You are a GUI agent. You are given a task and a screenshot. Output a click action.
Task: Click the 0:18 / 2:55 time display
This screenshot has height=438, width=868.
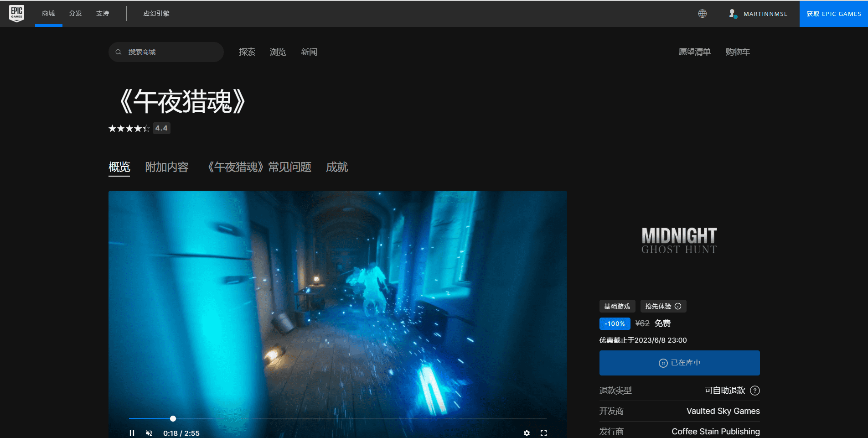click(181, 433)
